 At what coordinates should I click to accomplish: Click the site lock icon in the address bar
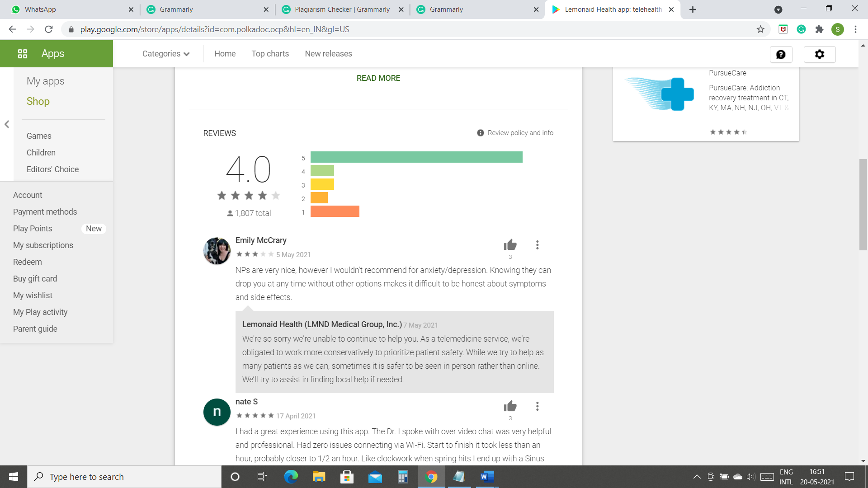coord(71,29)
